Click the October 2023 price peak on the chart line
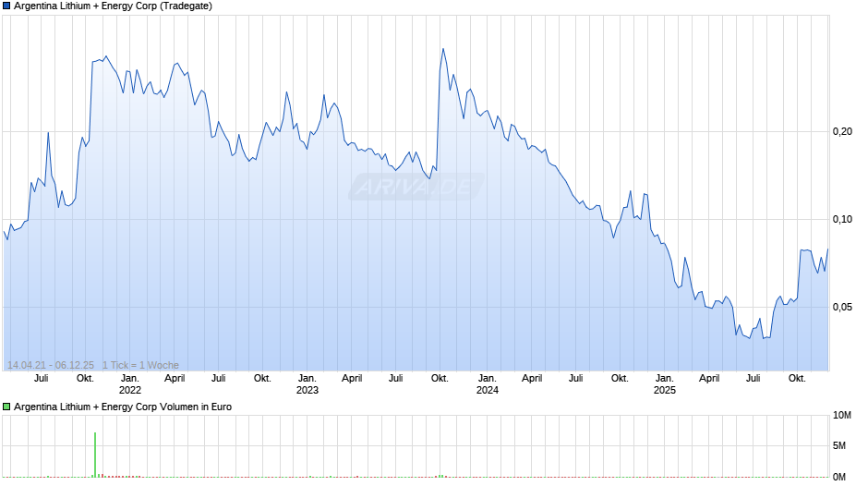Viewport: 868px width, 486px height. tap(443, 49)
